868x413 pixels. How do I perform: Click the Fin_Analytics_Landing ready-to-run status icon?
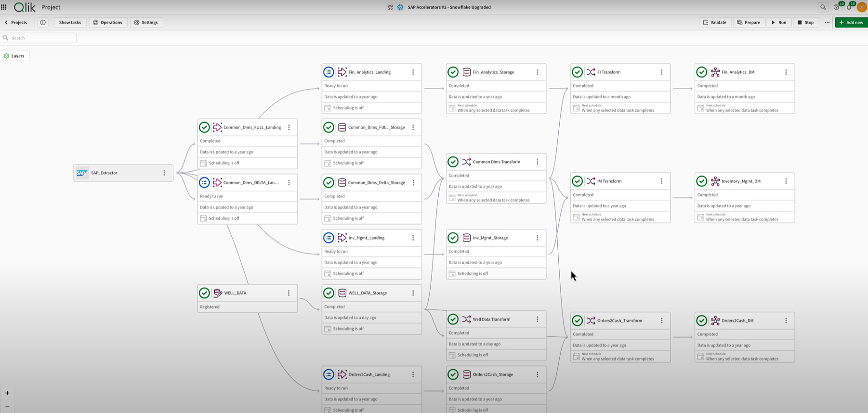point(329,72)
